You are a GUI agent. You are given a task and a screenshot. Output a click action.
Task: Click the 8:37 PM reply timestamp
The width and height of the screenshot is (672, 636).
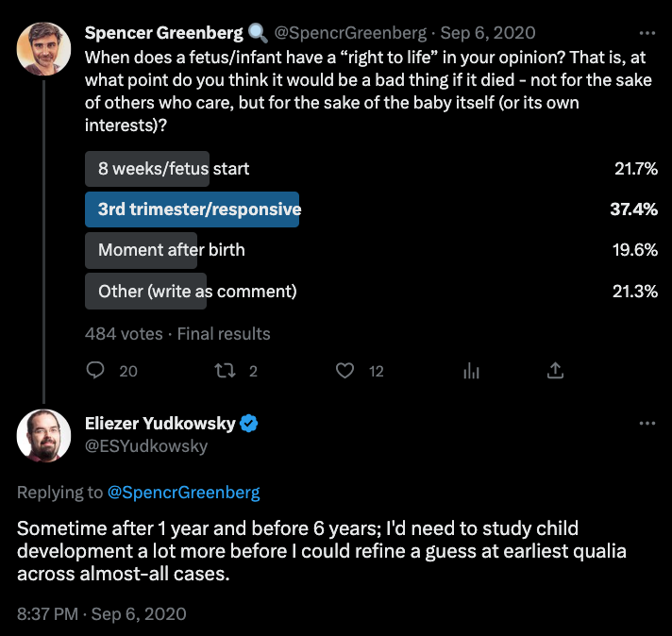point(101,613)
